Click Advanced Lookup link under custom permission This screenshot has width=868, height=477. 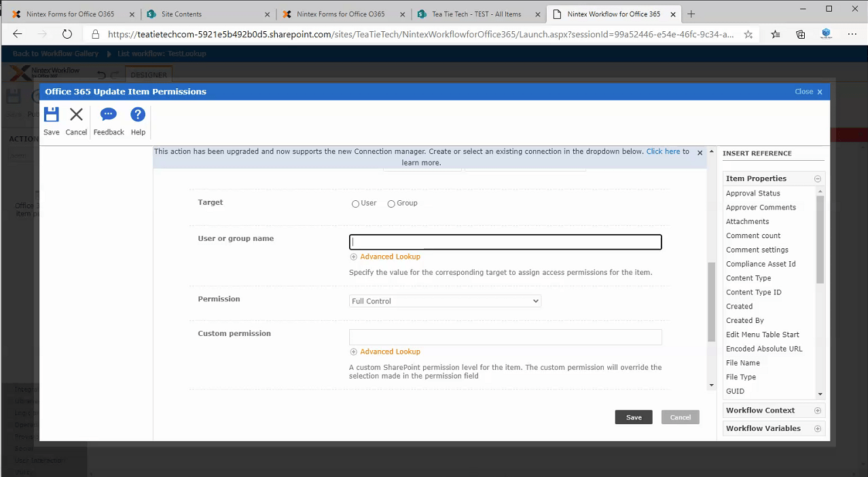[390, 351]
